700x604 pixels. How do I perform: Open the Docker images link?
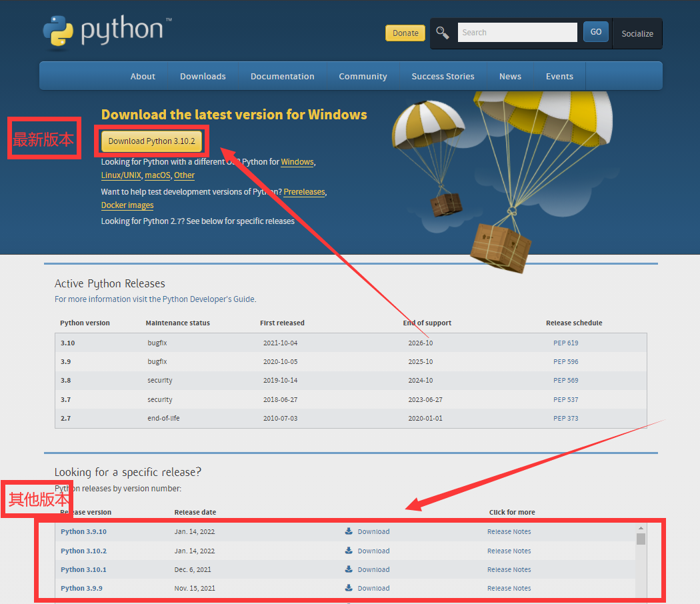[127, 205]
